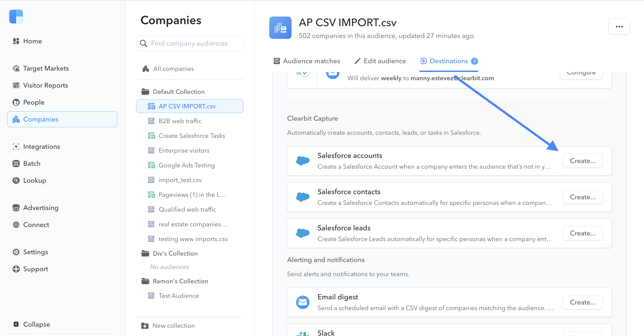
Task: Click the pencil icon on Edit audience
Action: click(358, 61)
